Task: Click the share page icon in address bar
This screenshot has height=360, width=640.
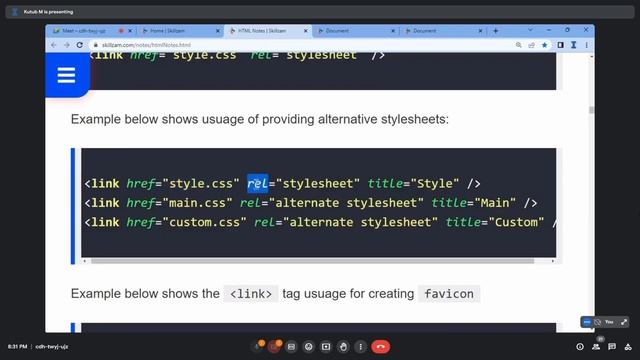Action: pos(531,45)
